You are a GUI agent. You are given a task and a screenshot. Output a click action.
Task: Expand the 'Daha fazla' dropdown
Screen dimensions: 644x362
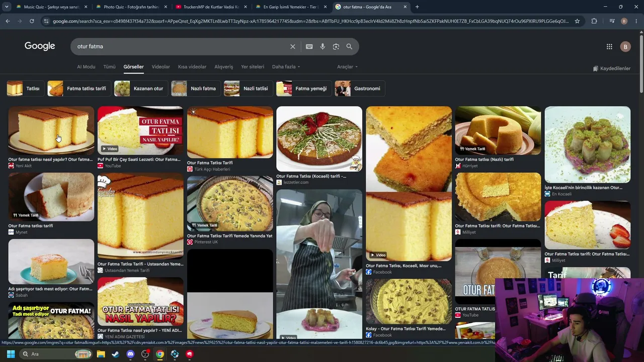[286, 67]
